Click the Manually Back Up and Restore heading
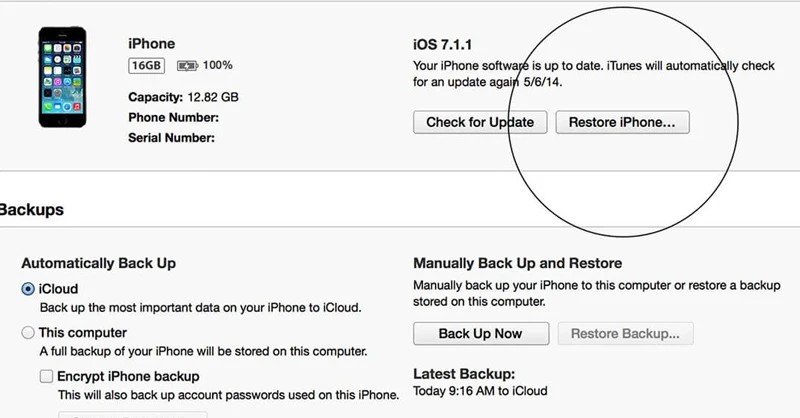Image resolution: width=800 pixels, height=418 pixels. 517,263
